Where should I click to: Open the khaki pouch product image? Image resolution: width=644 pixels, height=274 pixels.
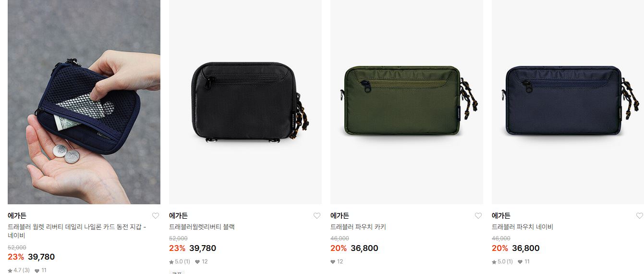pos(407,102)
